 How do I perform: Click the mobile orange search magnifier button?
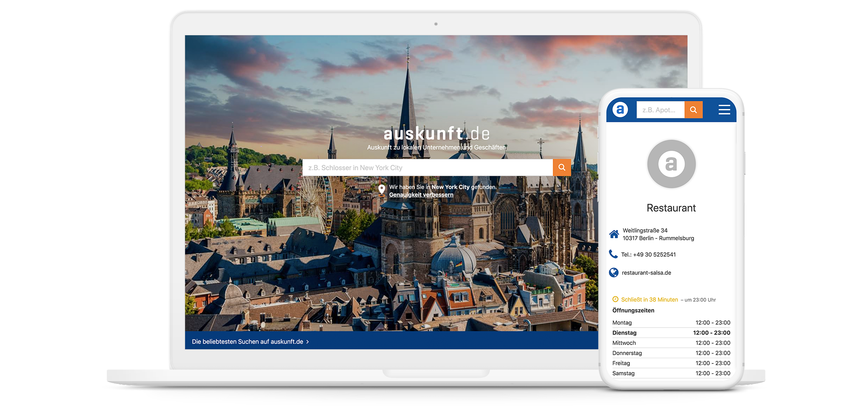coord(694,110)
